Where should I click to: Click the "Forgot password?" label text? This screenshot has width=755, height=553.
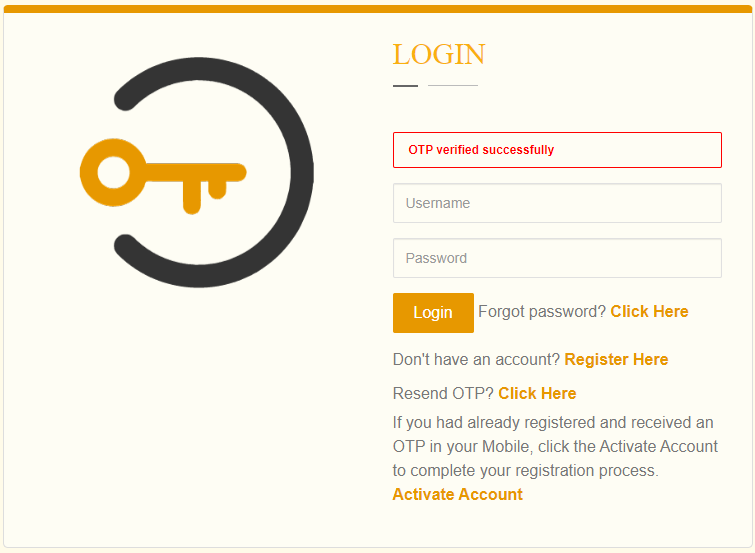click(x=542, y=312)
